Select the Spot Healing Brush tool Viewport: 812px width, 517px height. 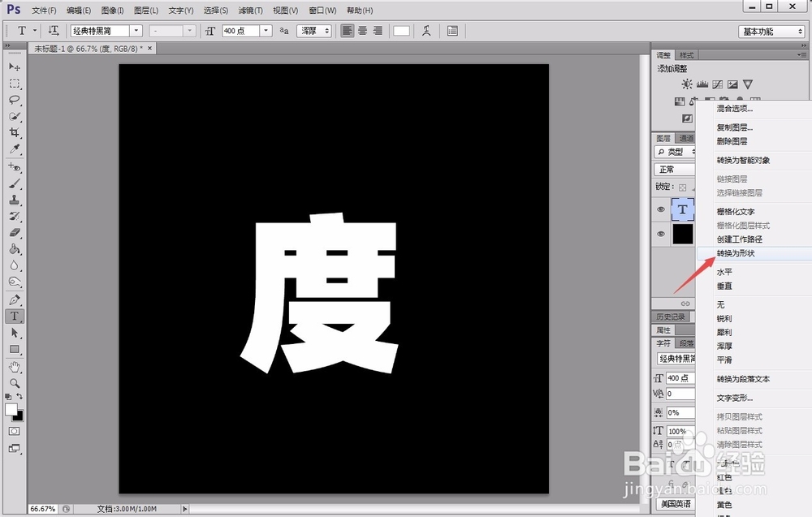[15, 167]
